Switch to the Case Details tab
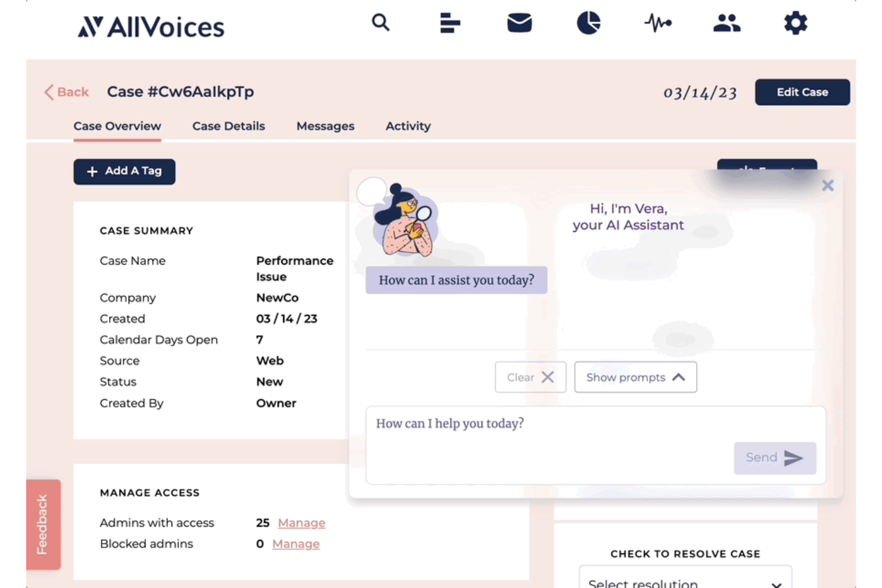 (x=228, y=126)
